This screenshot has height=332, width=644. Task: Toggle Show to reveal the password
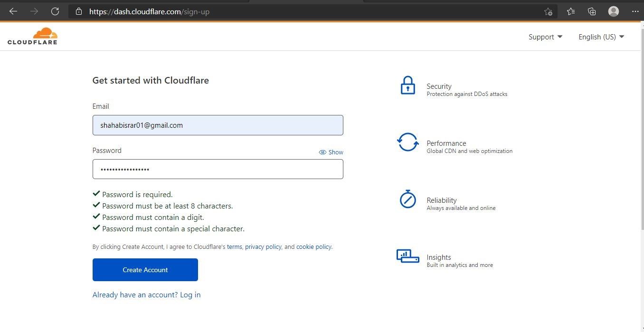tap(331, 152)
